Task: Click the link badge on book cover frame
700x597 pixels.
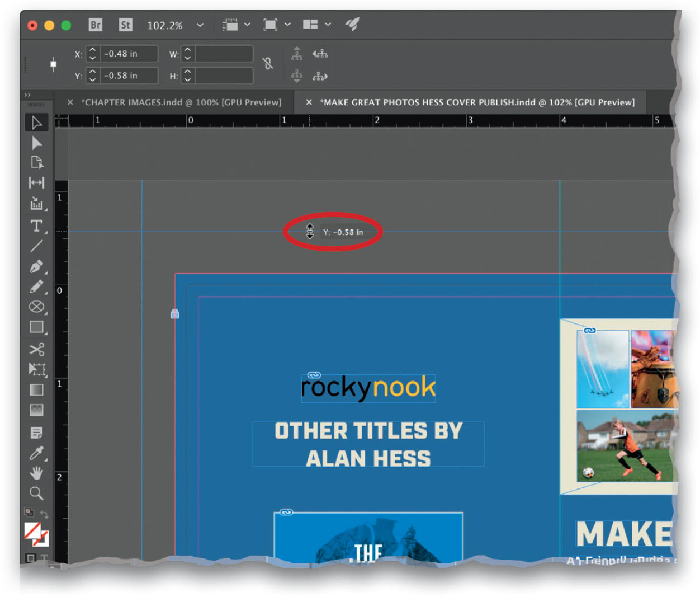Action: [286, 512]
